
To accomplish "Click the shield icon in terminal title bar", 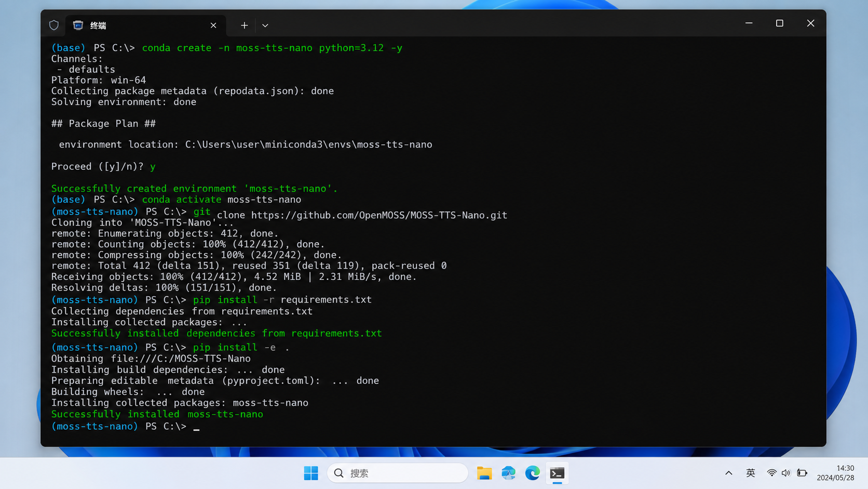I will tap(54, 25).
